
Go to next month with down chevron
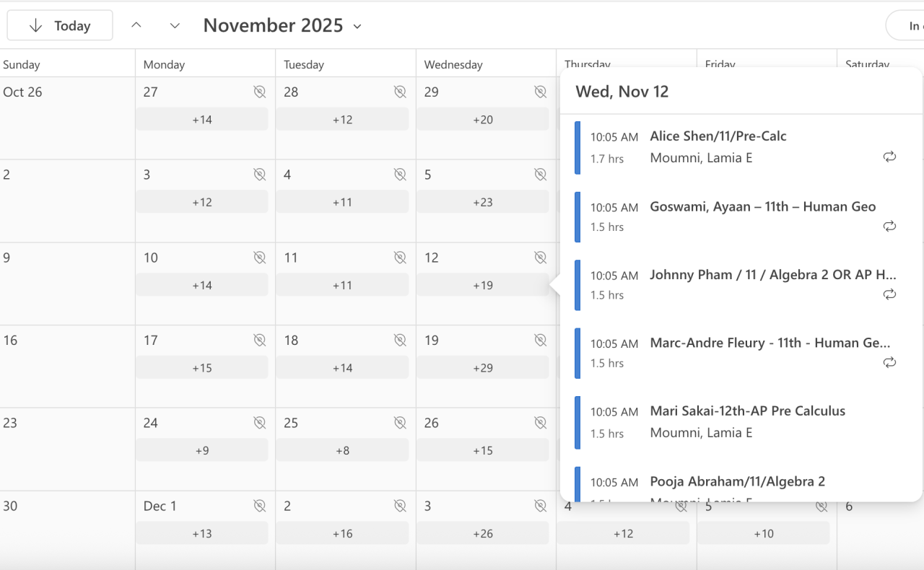pyautogui.click(x=175, y=25)
